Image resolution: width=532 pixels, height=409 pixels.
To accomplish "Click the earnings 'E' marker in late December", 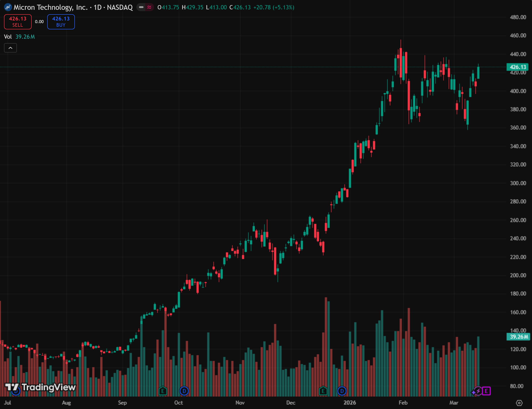I will pos(323,391).
